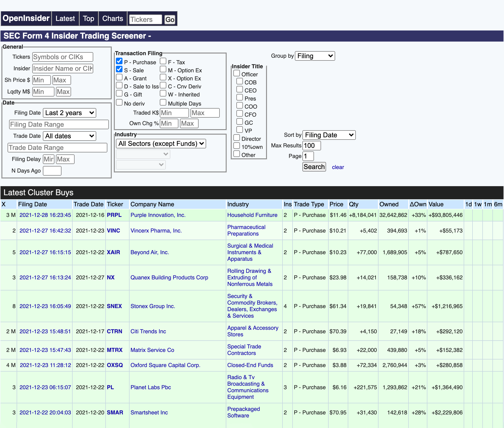Open the Household Furniture industry link

252,215
